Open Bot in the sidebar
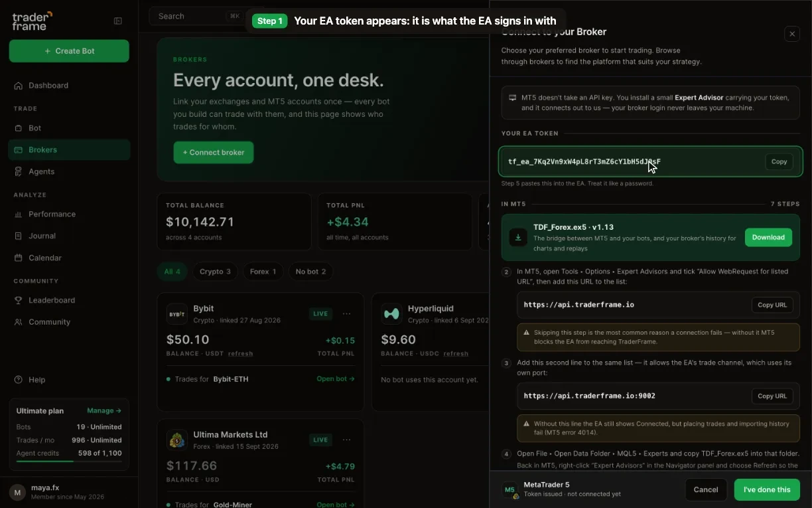This screenshot has height=508, width=812. click(x=69, y=128)
